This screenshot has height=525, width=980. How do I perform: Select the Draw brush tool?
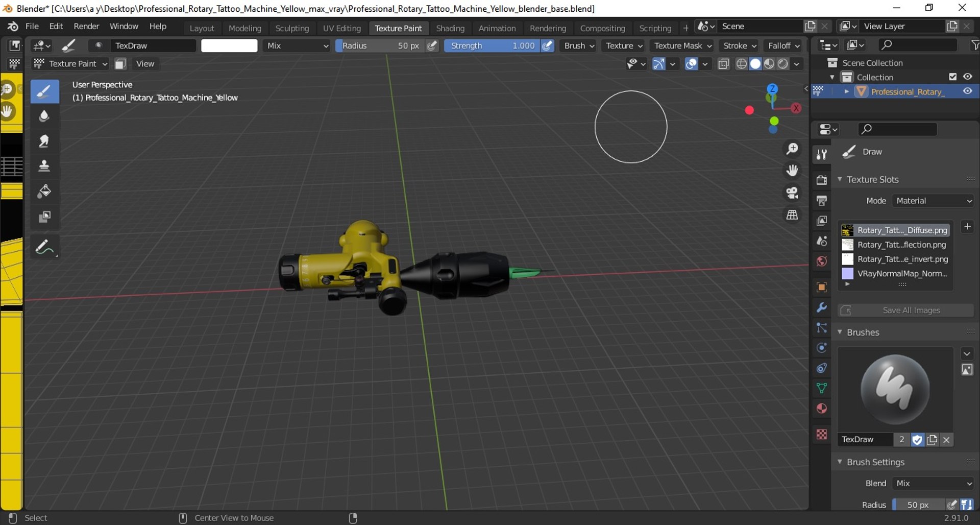(44, 91)
